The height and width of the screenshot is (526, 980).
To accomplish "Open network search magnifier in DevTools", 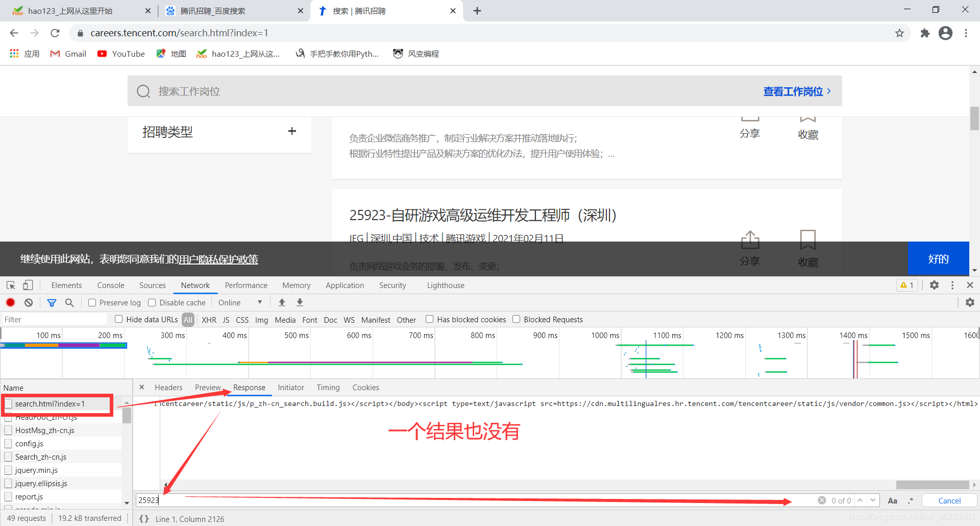I will pyautogui.click(x=69, y=302).
